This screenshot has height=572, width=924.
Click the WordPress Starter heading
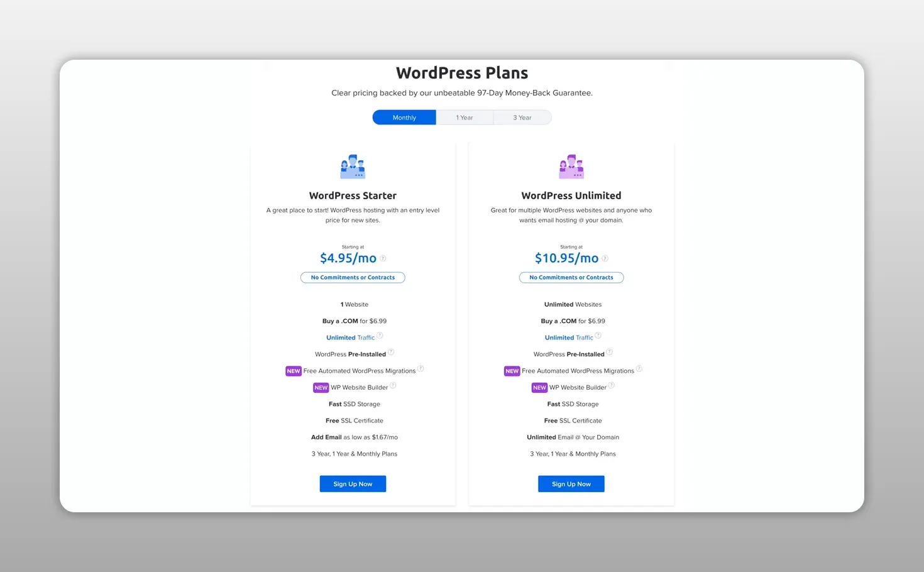point(353,195)
